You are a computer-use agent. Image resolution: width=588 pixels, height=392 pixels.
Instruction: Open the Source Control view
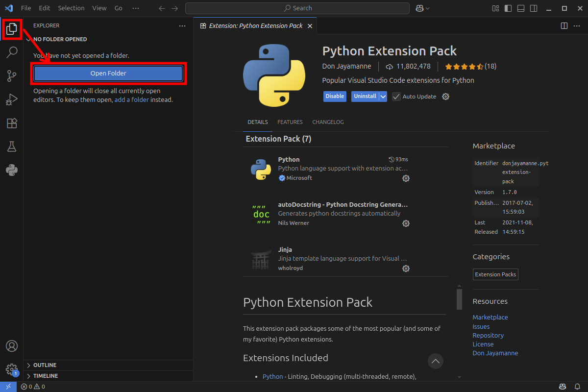pyautogui.click(x=11, y=75)
